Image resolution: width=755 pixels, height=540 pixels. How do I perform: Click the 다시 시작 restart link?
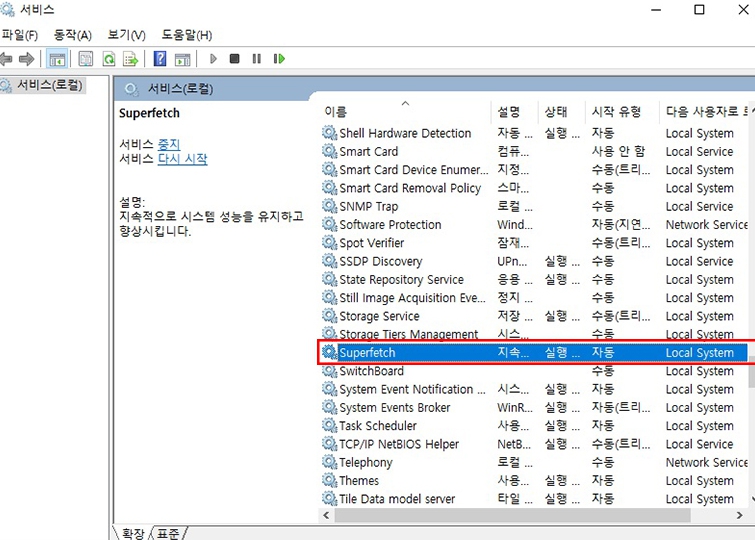click(182, 159)
